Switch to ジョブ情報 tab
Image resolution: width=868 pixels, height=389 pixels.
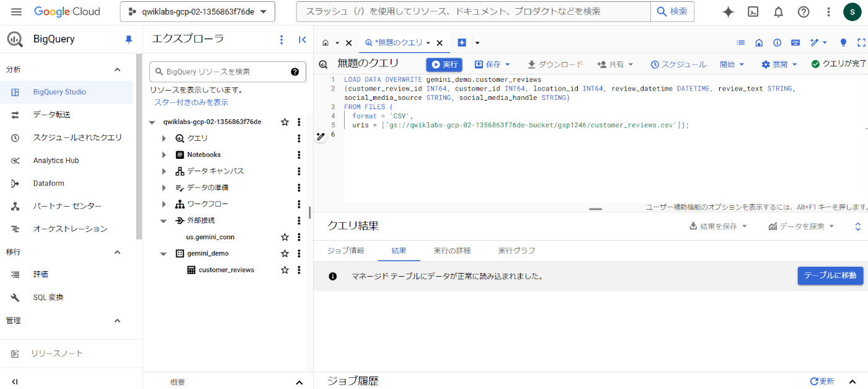click(x=345, y=251)
